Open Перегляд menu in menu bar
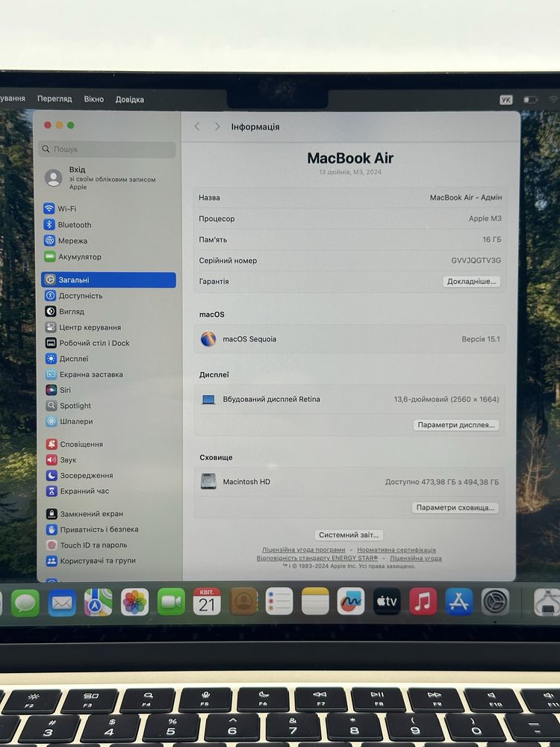The height and width of the screenshot is (747, 560). (x=55, y=99)
